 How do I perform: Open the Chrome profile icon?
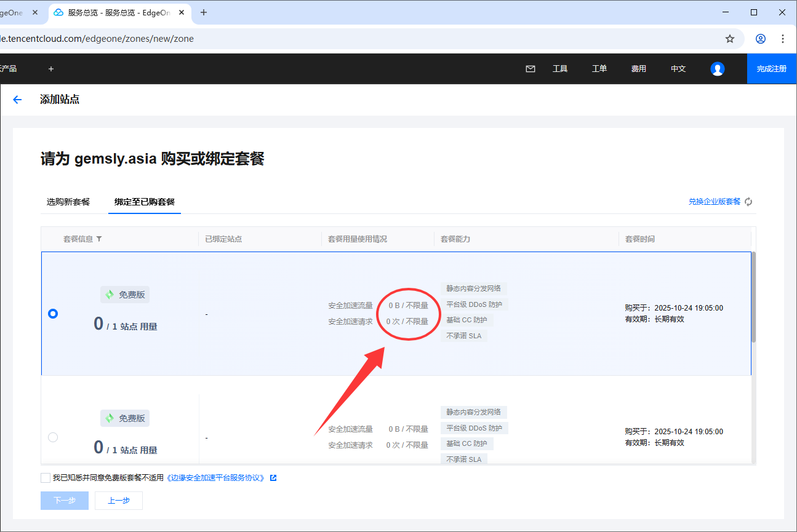tap(761, 39)
